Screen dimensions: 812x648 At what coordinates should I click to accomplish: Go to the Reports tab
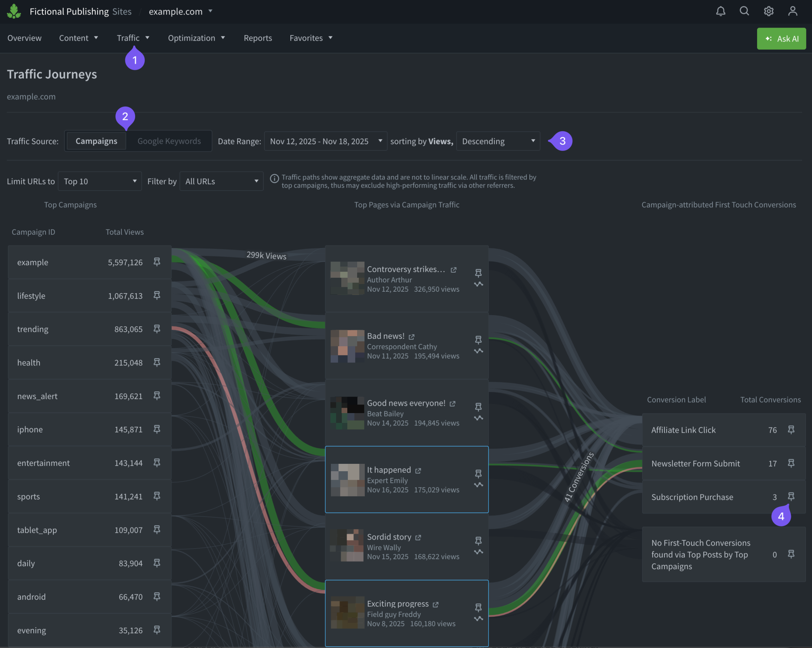[x=258, y=38]
